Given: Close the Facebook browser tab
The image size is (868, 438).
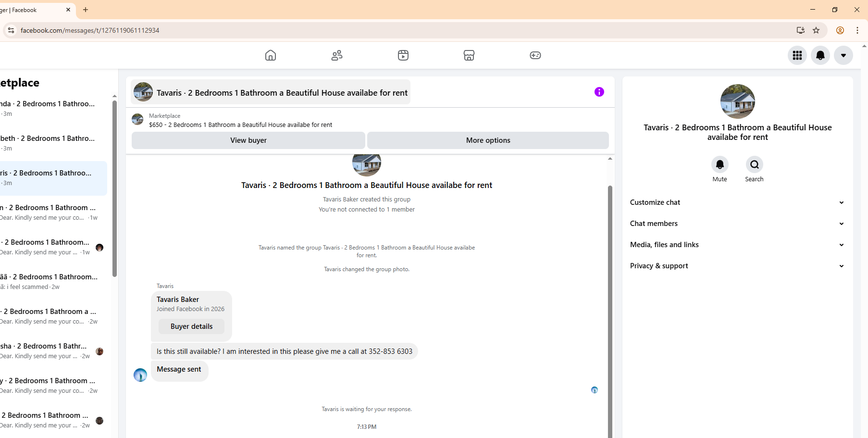Looking at the screenshot, I should click(x=68, y=10).
